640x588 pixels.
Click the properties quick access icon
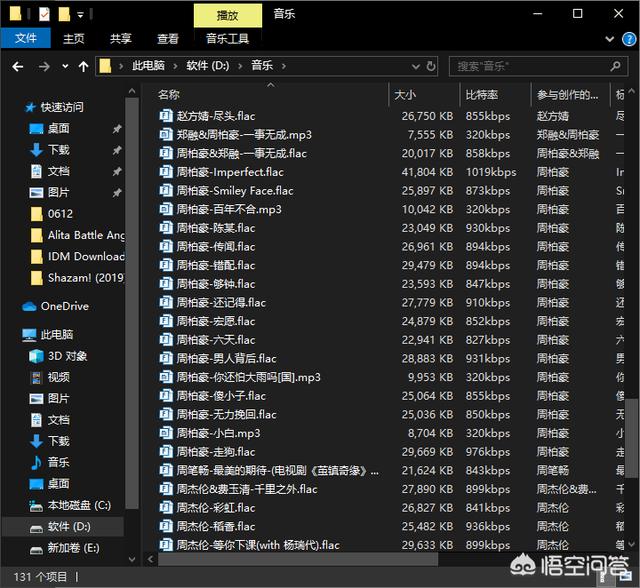[x=44, y=15]
